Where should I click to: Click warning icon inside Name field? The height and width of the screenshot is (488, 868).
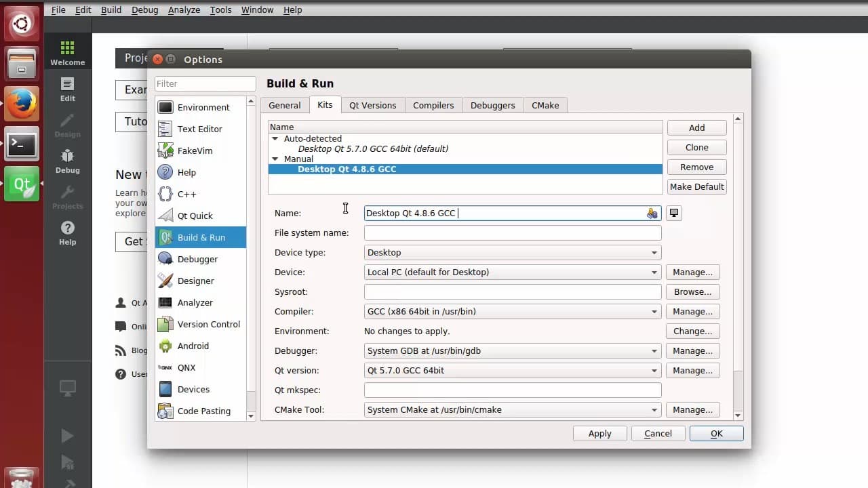pyautogui.click(x=652, y=213)
